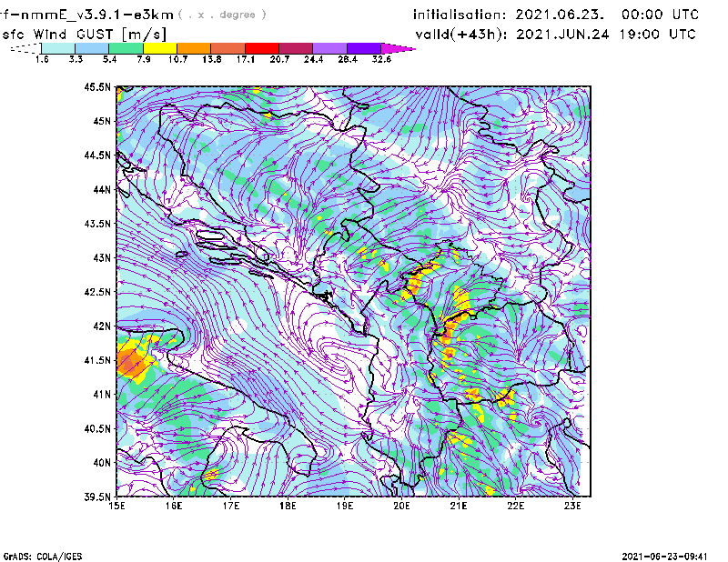
Task: Click the 42.5N latitude label
Action: [x=97, y=292]
